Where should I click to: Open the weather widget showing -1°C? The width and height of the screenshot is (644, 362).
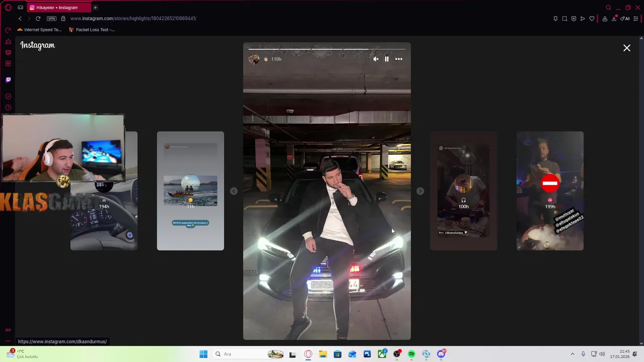coord(23,354)
